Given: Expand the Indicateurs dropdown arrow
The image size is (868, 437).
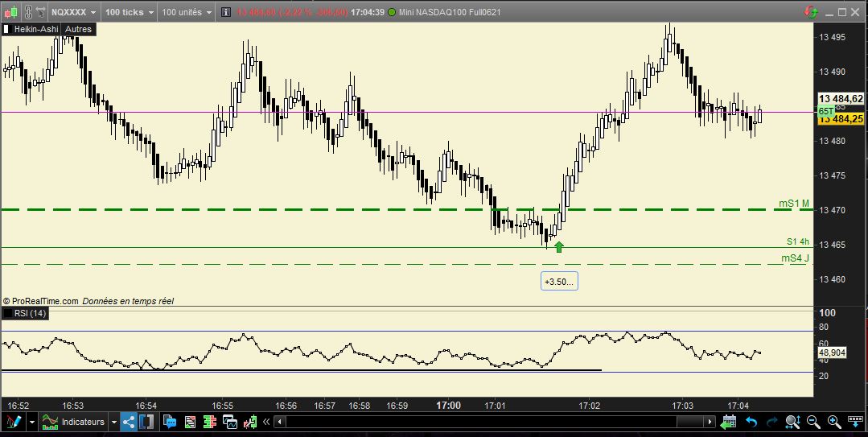Looking at the screenshot, I should click(114, 422).
